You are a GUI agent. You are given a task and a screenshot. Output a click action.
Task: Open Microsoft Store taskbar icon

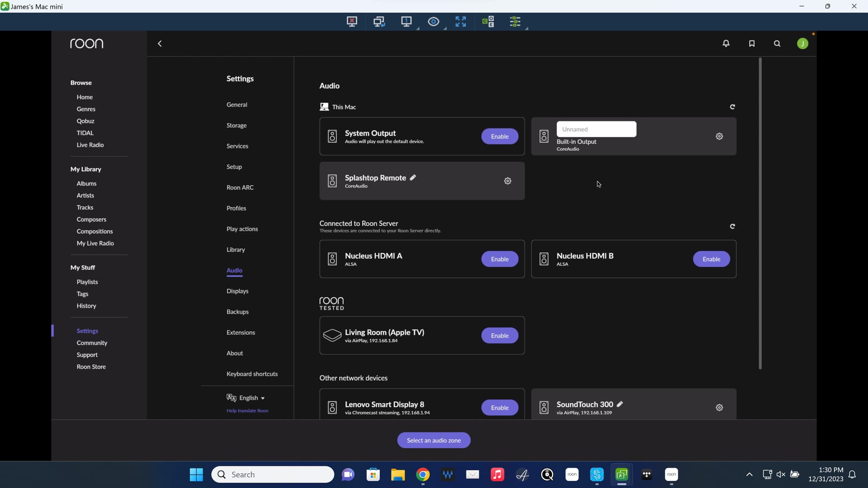tap(373, 474)
